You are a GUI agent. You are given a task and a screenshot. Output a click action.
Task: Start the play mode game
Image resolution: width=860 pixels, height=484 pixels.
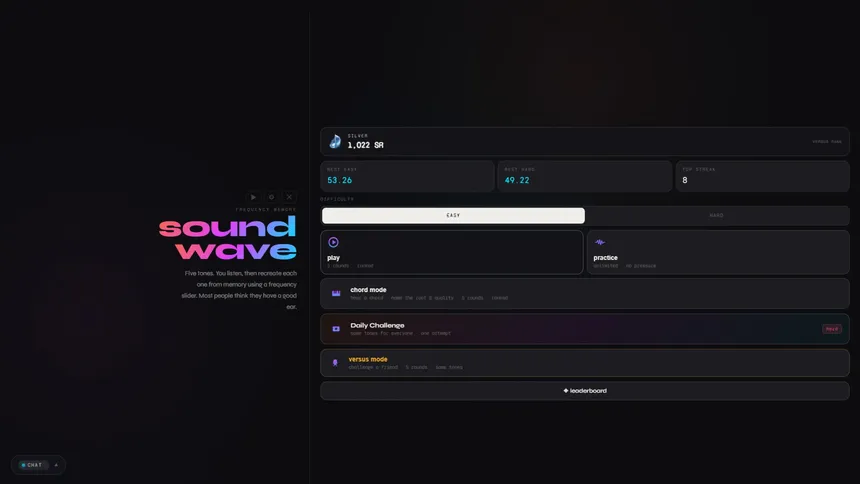tap(451, 252)
